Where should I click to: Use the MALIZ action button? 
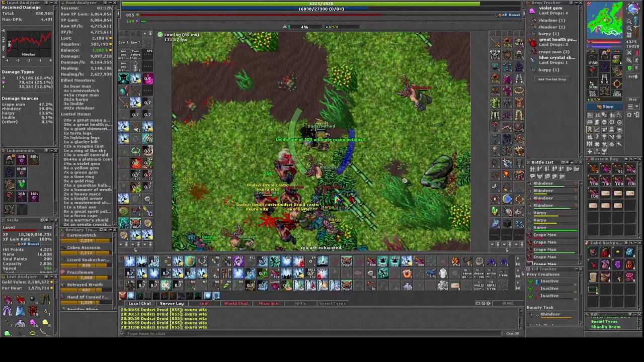coord(479,286)
